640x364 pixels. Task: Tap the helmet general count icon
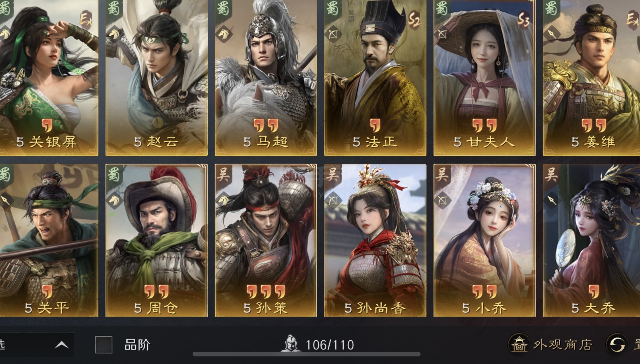click(x=291, y=343)
